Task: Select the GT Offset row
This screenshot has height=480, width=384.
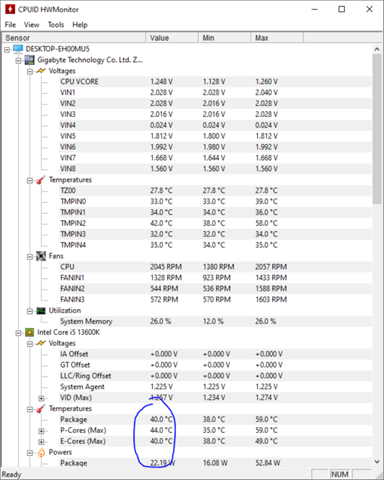Action: point(215,365)
